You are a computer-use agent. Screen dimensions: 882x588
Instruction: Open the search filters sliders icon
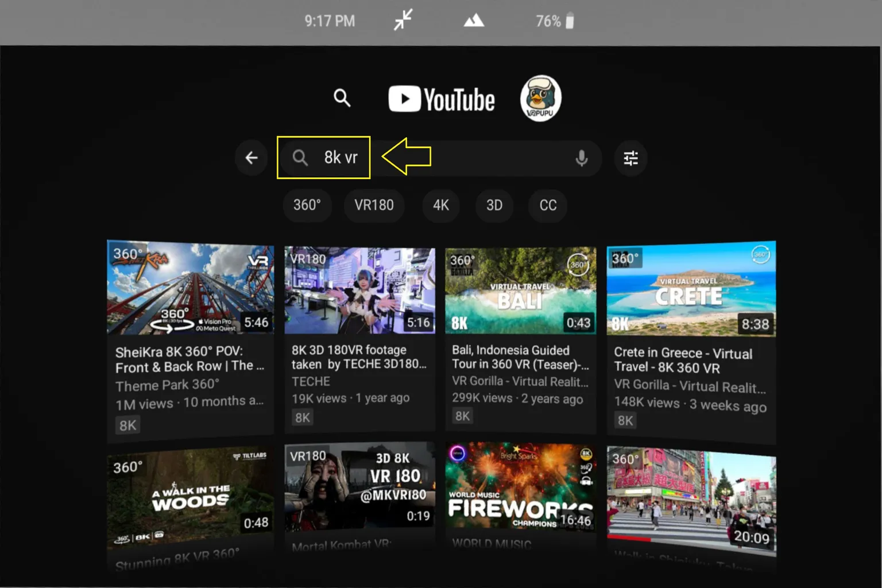630,158
